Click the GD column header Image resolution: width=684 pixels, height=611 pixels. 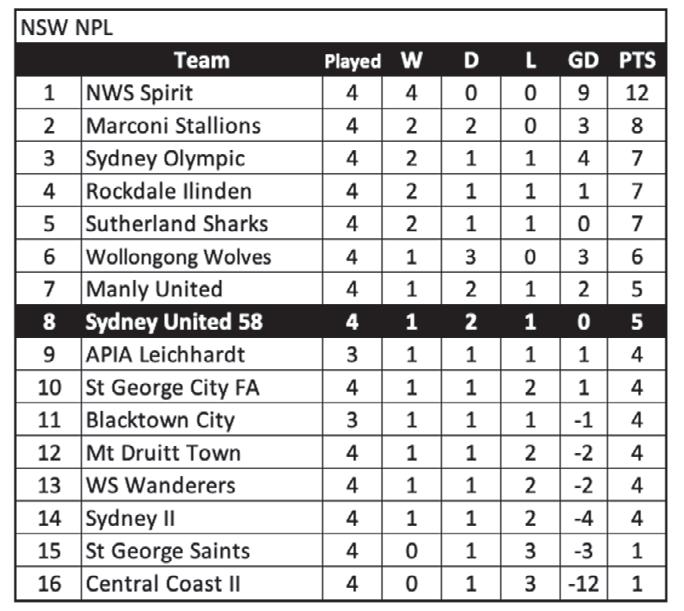(583, 61)
